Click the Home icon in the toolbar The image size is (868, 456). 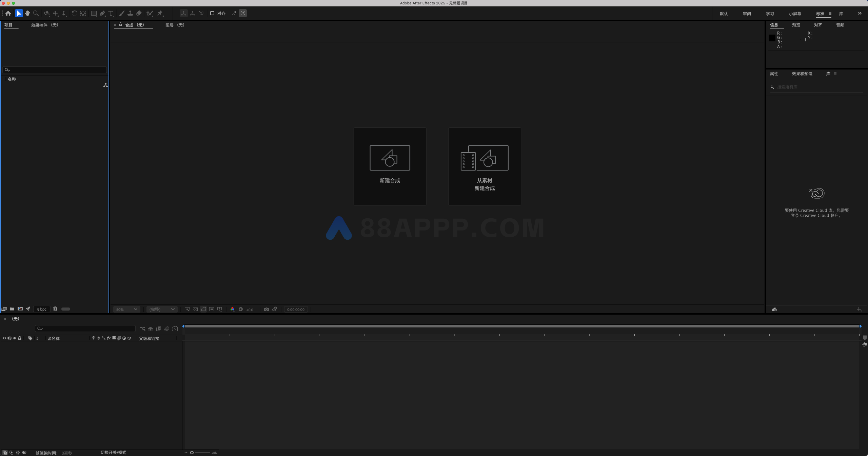(8, 14)
